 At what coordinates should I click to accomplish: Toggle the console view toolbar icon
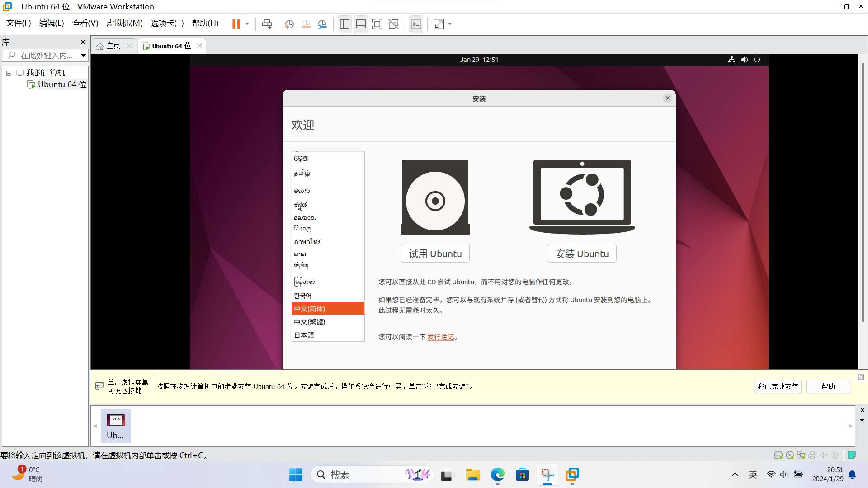tap(416, 24)
